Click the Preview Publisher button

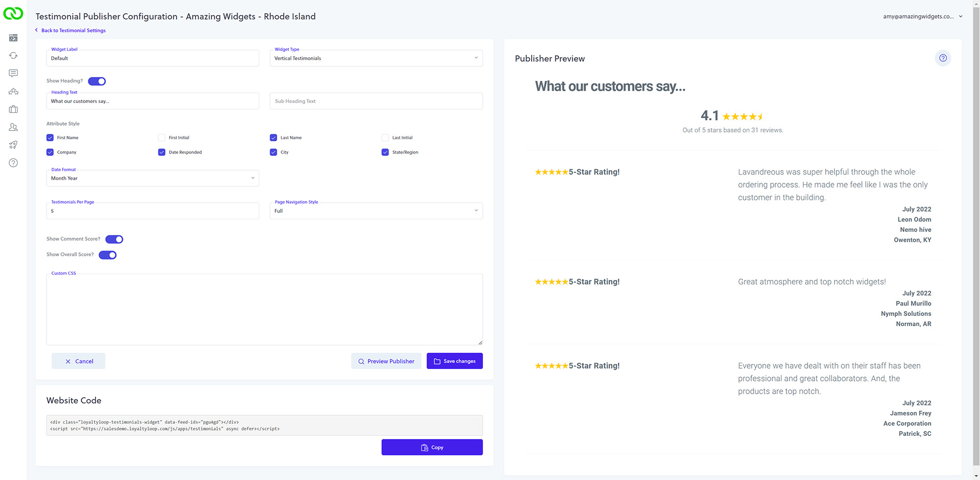(x=386, y=361)
